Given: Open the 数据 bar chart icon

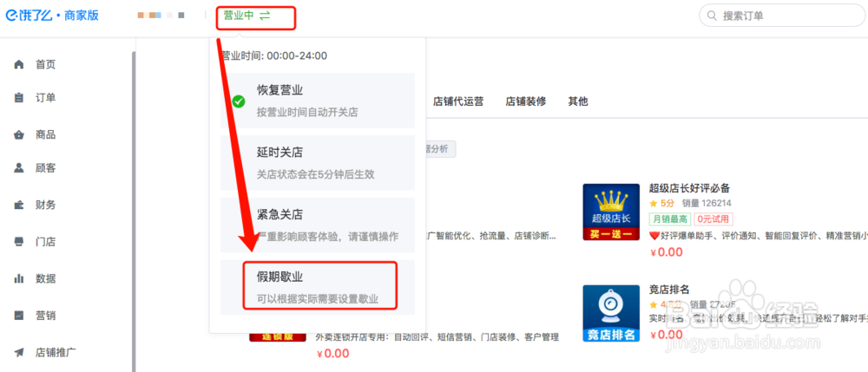Looking at the screenshot, I should coord(19,278).
